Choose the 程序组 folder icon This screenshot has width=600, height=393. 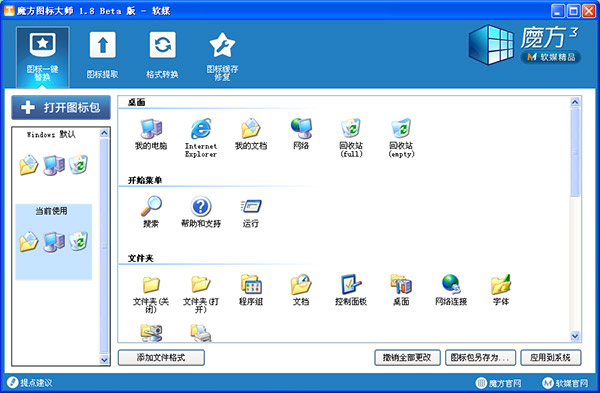pos(251,290)
